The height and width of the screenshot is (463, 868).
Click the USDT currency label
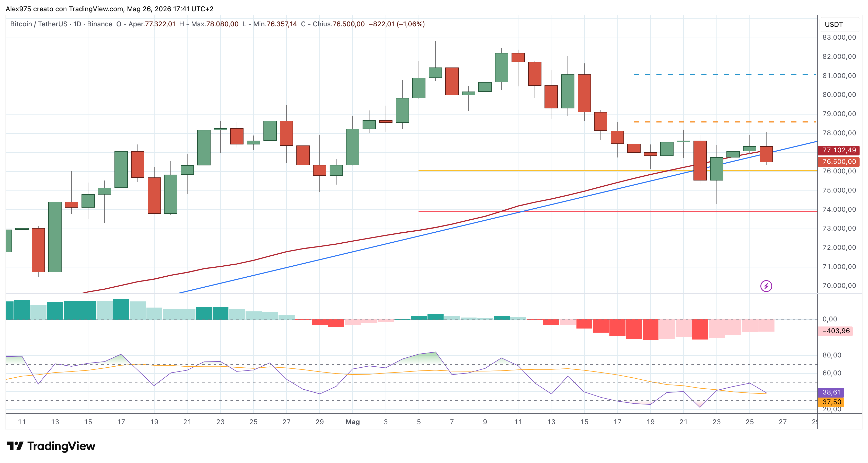(x=834, y=25)
